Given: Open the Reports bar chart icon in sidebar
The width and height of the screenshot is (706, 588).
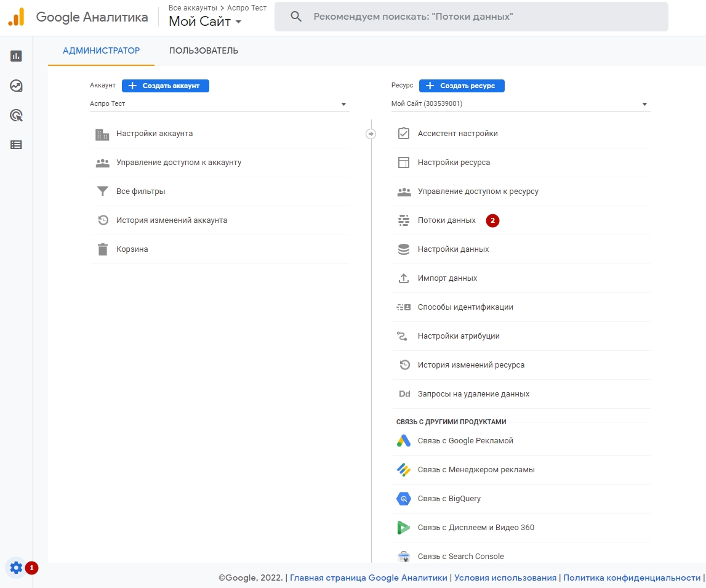Looking at the screenshot, I should tap(16, 56).
